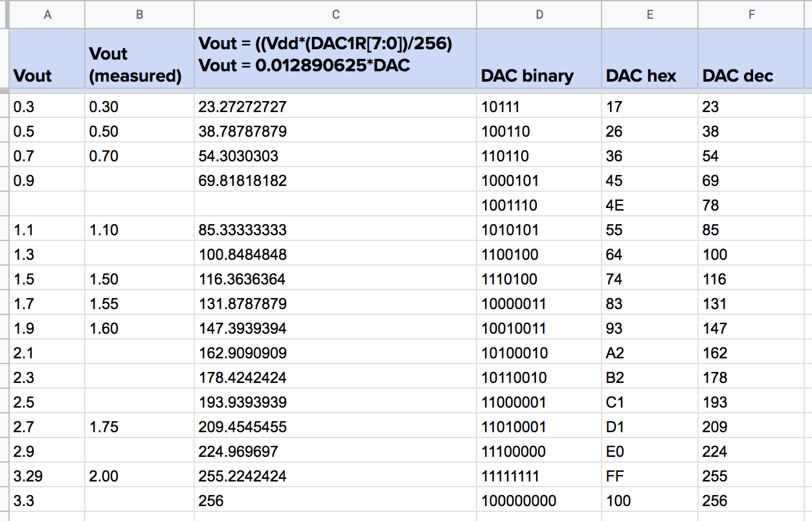Select measured value 1.55
The image size is (812, 521).
[x=139, y=304]
